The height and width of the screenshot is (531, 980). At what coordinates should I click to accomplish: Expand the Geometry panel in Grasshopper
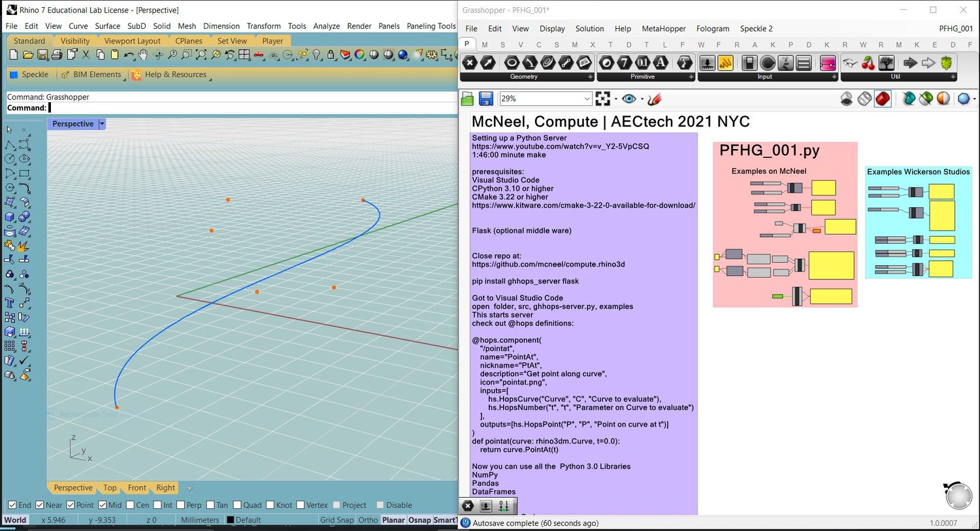[x=590, y=76]
